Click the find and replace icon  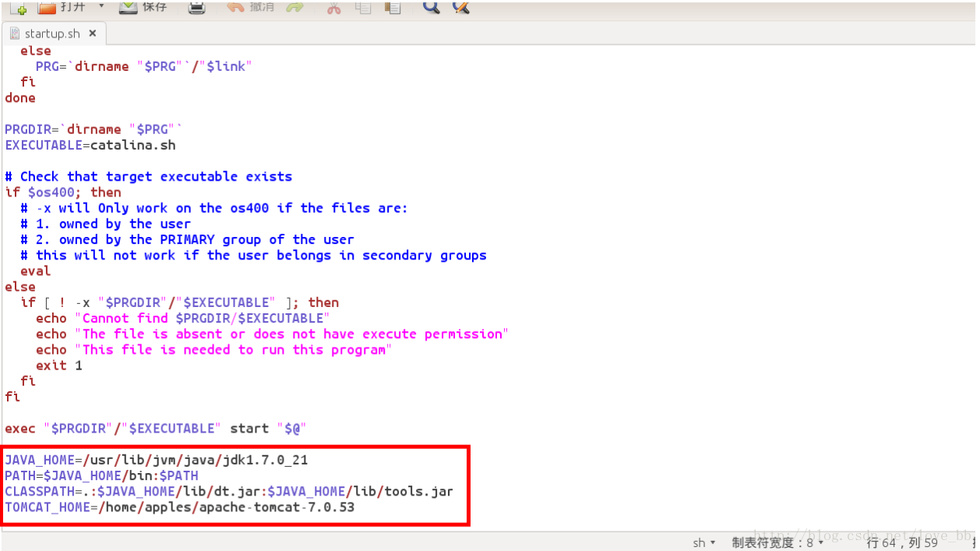click(x=460, y=8)
